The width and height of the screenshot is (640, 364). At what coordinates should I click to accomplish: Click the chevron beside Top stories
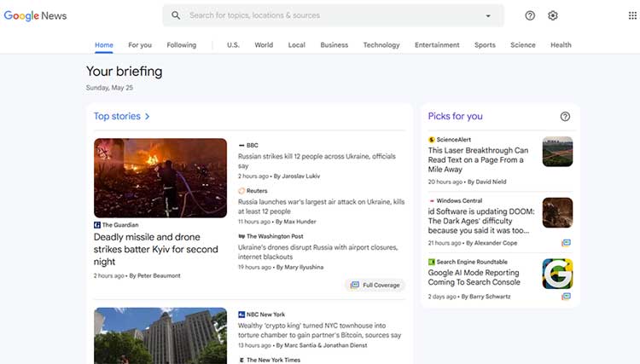pyautogui.click(x=148, y=117)
